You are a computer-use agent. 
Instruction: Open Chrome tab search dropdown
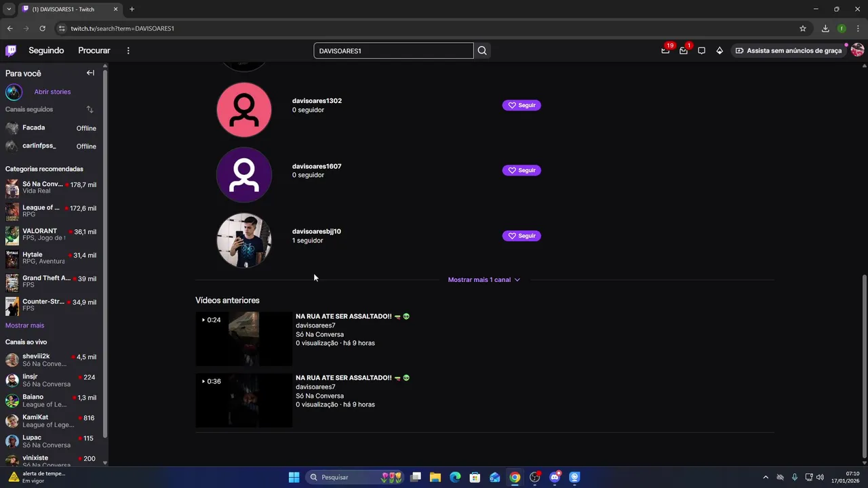point(9,9)
